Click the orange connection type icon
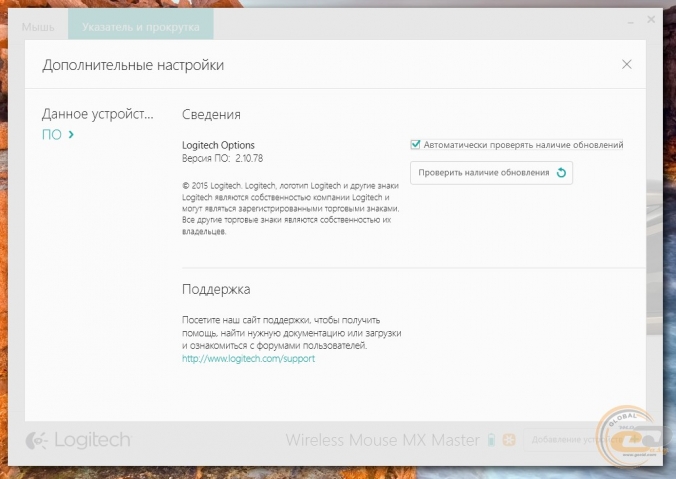The width and height of the screenshot is (676, 479). pos(509,440)
